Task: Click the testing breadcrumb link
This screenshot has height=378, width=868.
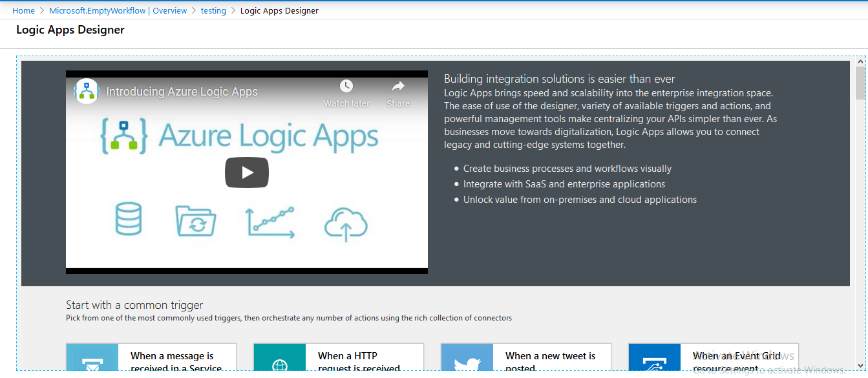Action: pos(213,10)
